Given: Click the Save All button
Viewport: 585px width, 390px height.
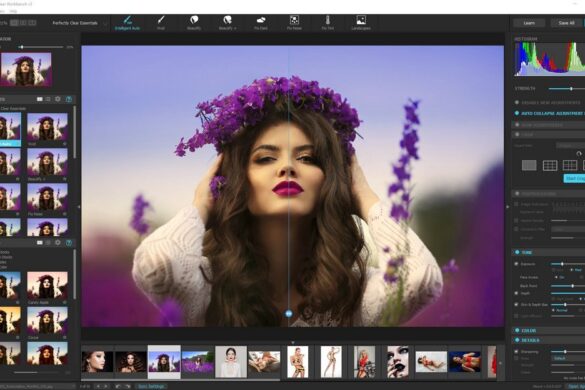Looking at the screenshot, I should tap(566, 23).
